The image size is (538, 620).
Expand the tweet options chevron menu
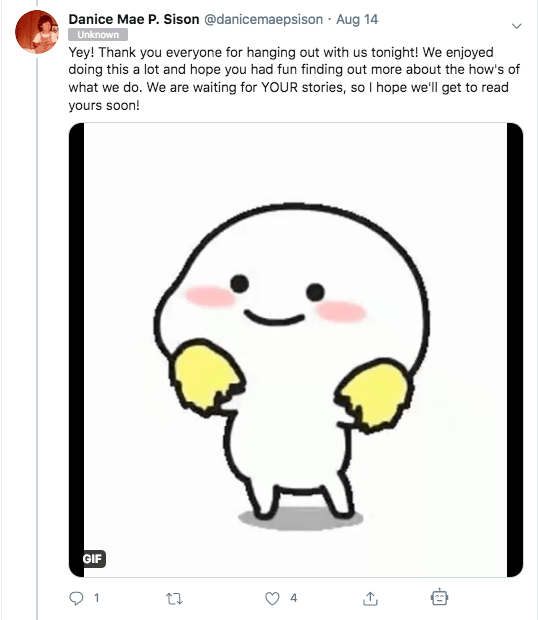516,26
